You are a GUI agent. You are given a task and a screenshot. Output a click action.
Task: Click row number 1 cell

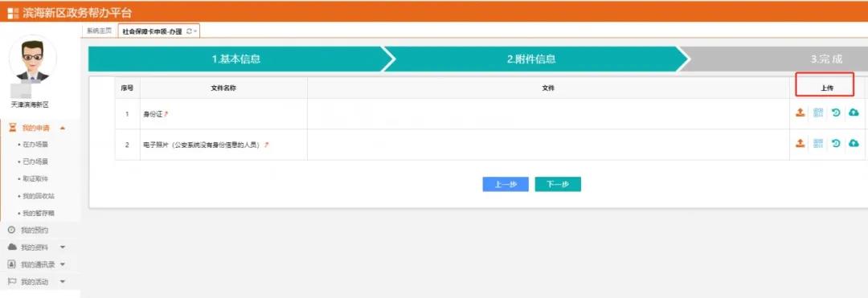[x=127, y=114]
